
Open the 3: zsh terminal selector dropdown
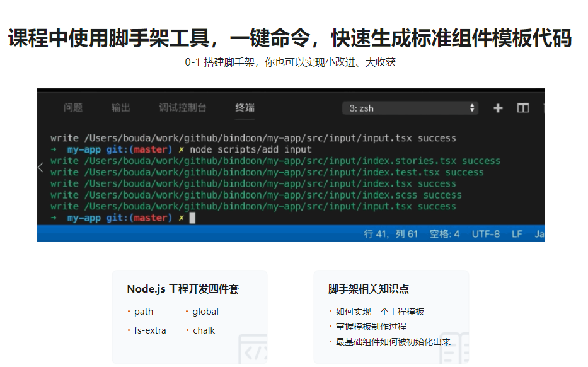point(410,108)
